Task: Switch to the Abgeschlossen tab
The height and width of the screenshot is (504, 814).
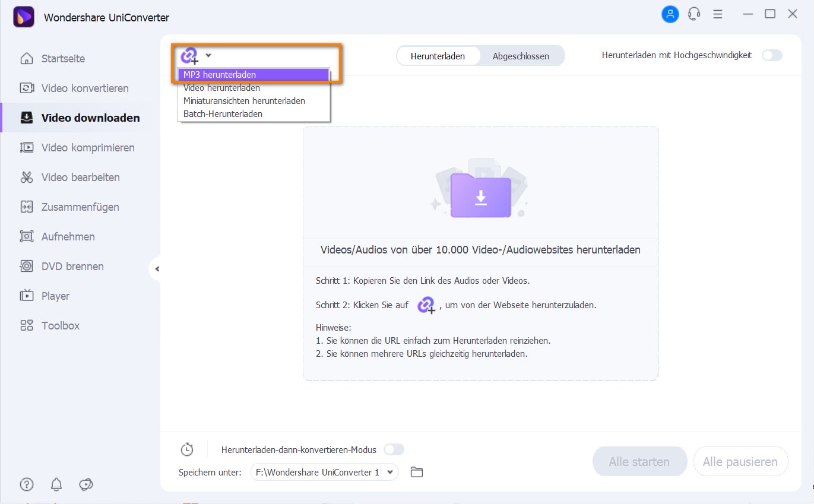Action: point(521,56)
